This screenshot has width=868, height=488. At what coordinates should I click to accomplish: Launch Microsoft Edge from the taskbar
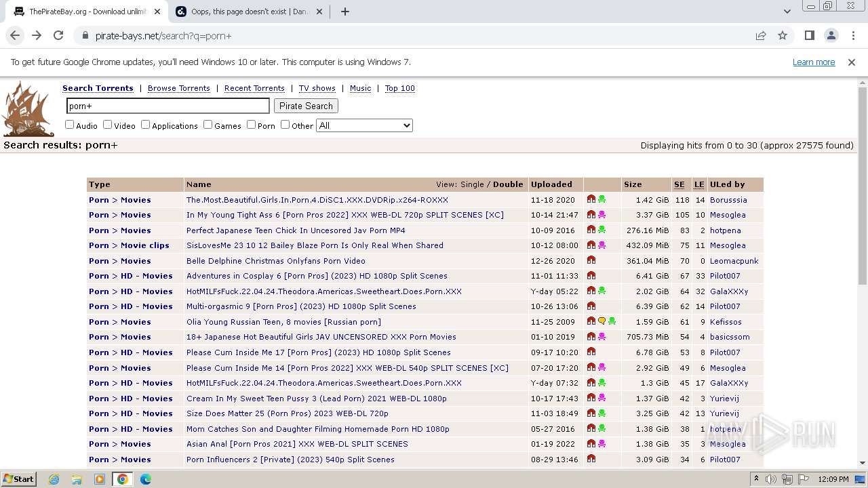click(145, 479)
